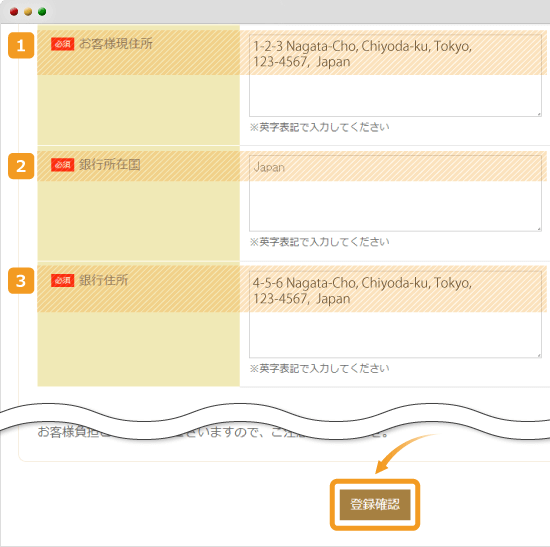Click the お客様現住所 field label
Viewport: 550px width, 547px height.
pyautogui.click(x=116, y=44)
